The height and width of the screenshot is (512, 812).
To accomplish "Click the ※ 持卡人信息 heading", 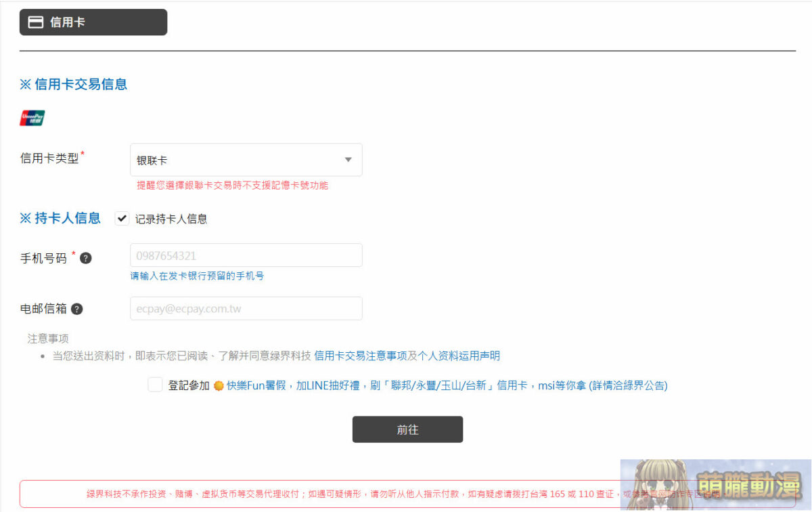I will tap(60, 218).
